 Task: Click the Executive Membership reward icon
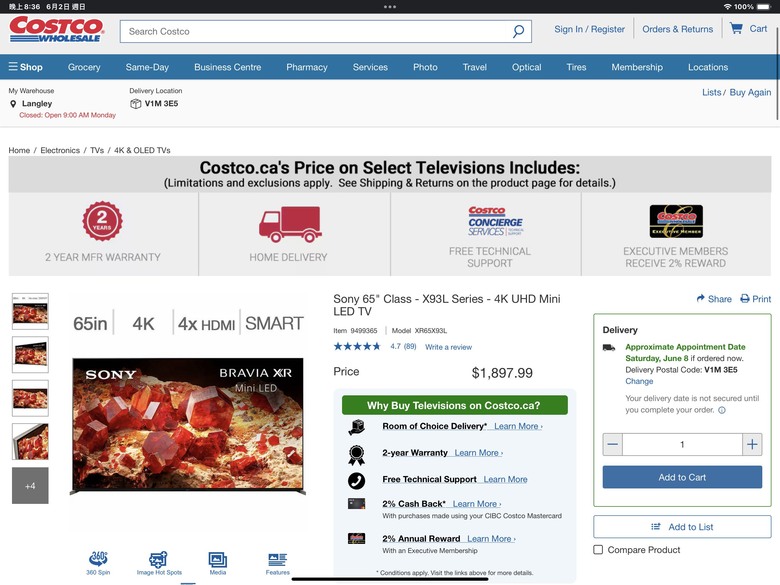click(356, 538)
